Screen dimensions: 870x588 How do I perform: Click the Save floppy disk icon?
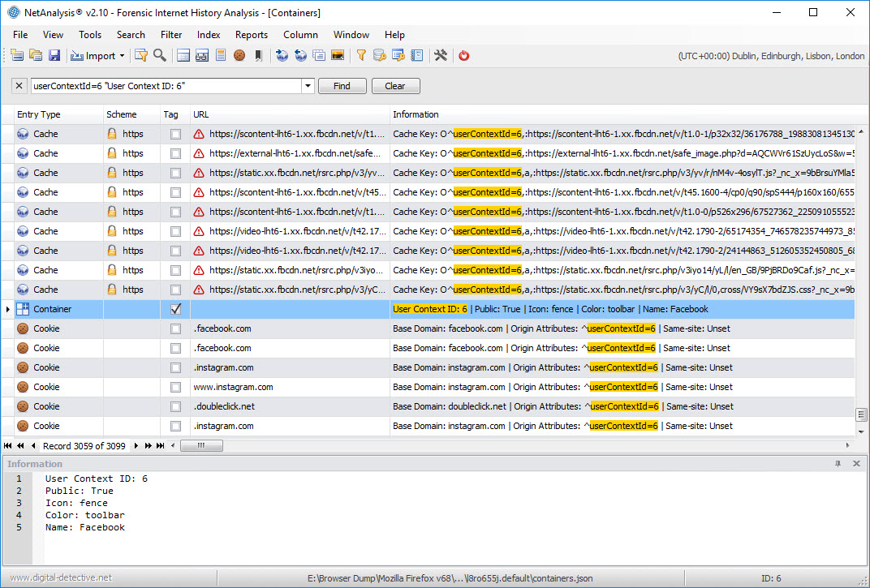tap(54, 55)
